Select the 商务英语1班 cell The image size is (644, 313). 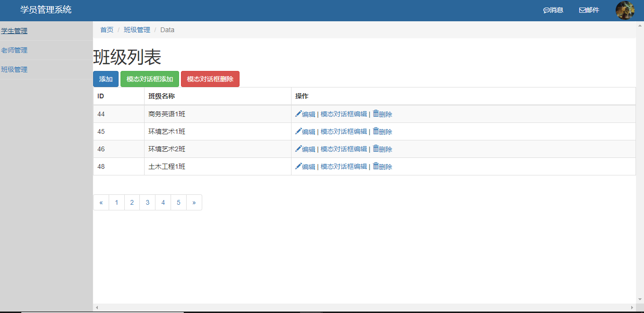click(218, 114)
